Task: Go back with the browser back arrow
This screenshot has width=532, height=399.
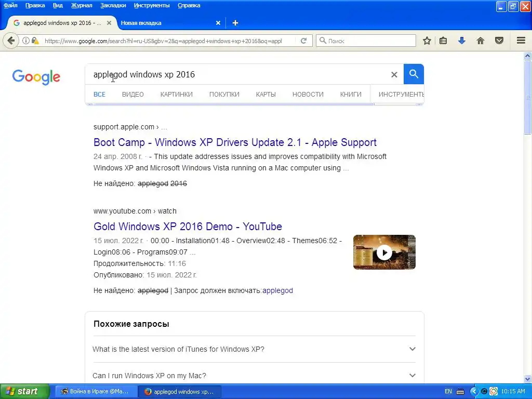Action: click(11, 41)
